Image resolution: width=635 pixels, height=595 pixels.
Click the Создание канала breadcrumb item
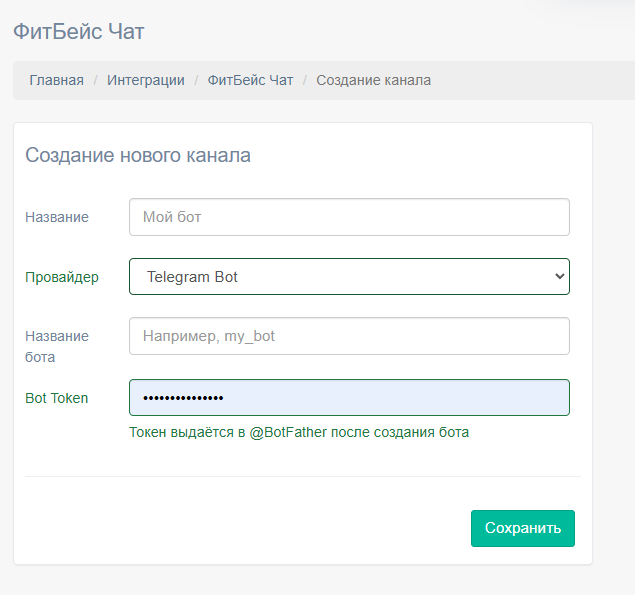click(373, 80)
